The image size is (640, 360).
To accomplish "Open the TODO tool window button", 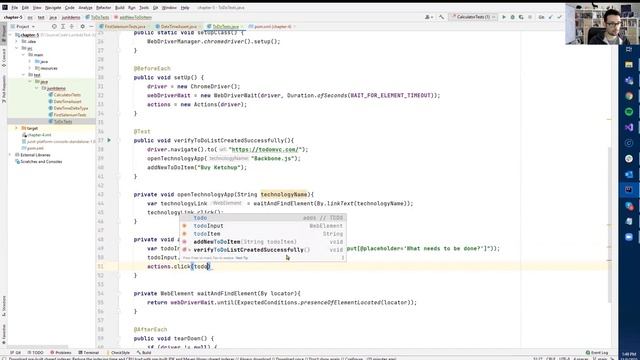I will [36, 353].
